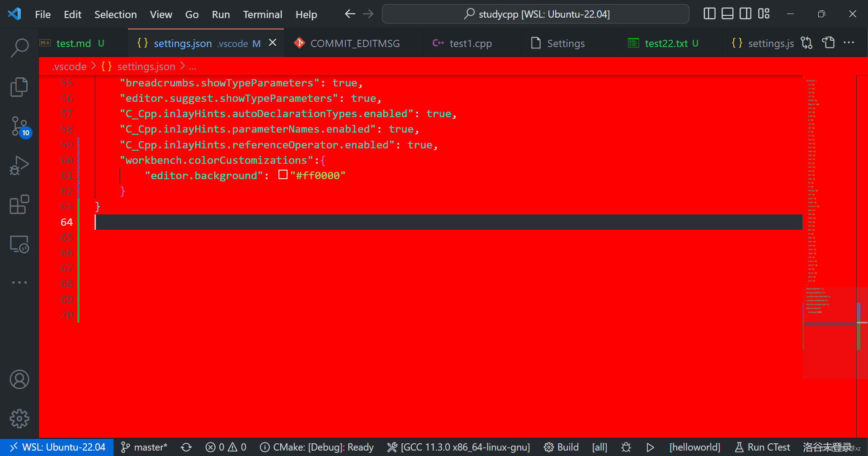Toggle primary side bar layout icon

click(x=710, y=14)
